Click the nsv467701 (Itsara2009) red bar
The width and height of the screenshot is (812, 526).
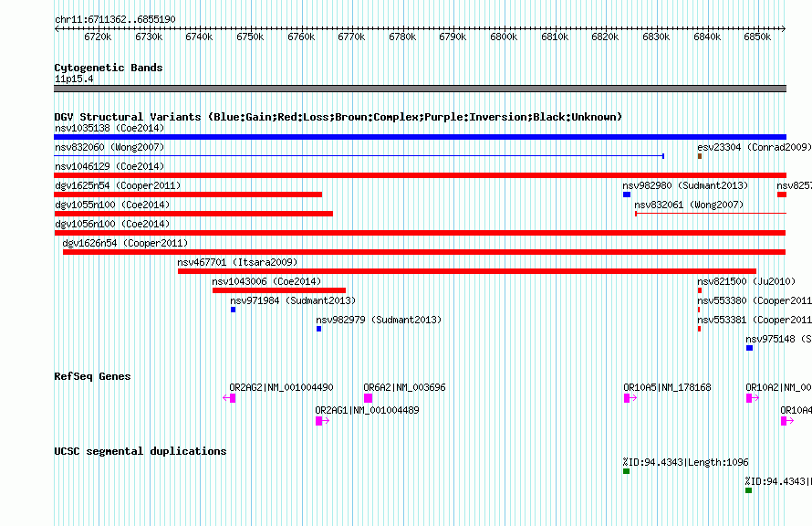[x=466, y=271]
